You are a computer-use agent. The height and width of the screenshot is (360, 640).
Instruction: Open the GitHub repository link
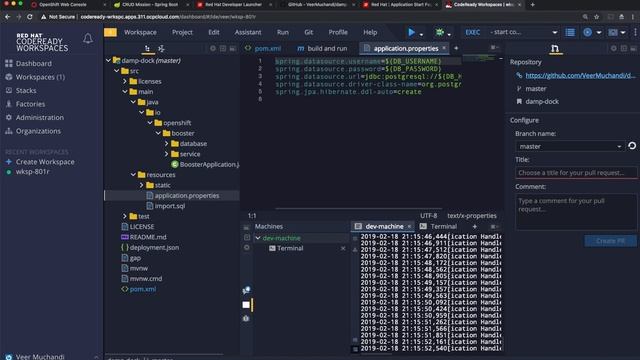[580, 76]
